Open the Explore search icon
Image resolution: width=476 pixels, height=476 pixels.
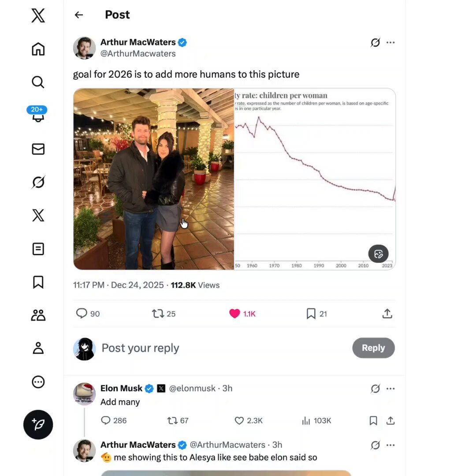38,82
